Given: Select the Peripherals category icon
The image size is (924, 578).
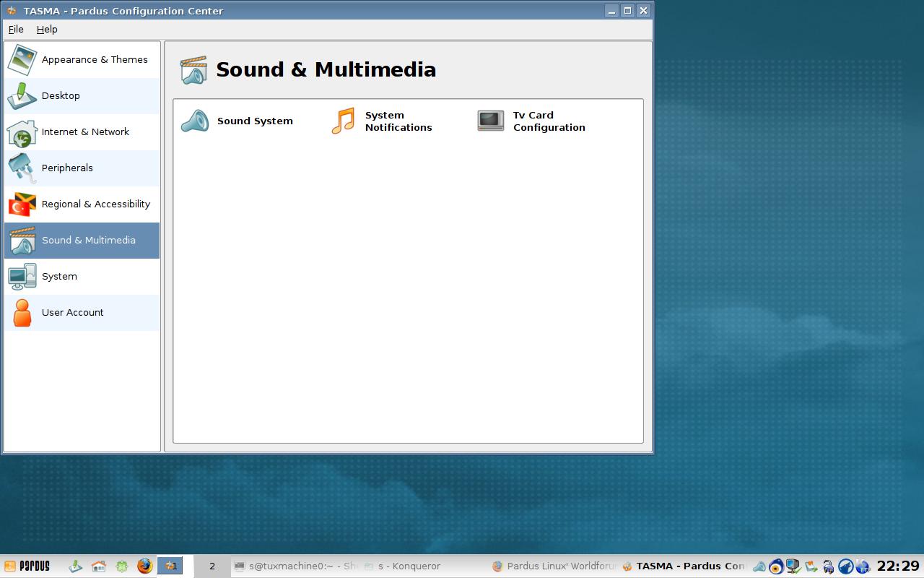Looking at the screenshot, I should click(x=22, y=168).
